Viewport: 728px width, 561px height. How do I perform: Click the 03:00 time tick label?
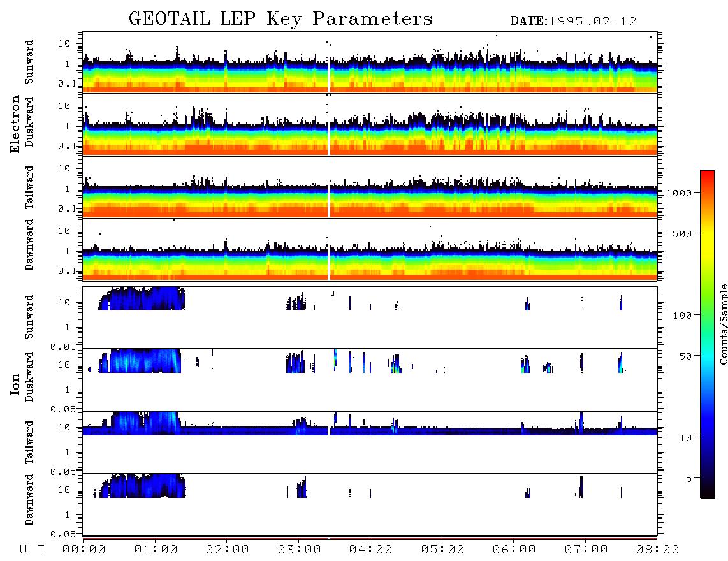point(300,550)
